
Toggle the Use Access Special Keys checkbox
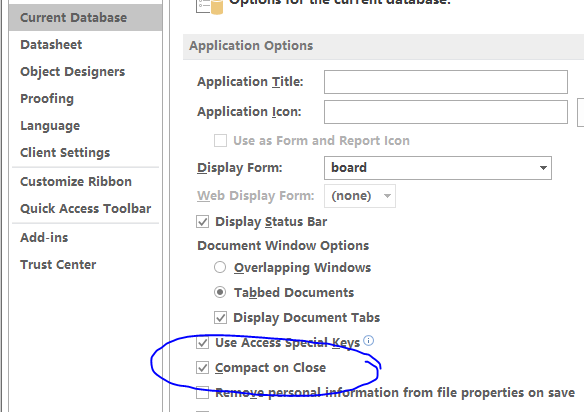tap(203, 343)
